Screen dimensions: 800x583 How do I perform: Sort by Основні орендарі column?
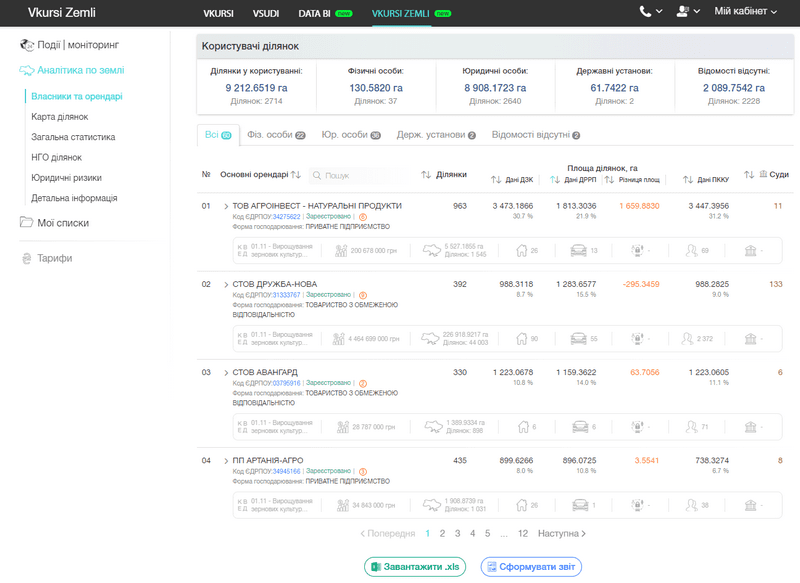click(296, 174)
